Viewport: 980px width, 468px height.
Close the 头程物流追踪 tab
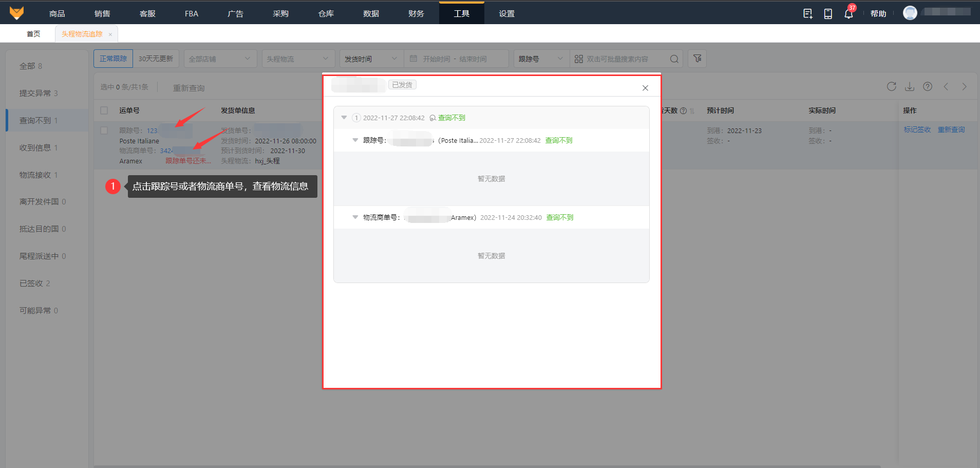110,34
